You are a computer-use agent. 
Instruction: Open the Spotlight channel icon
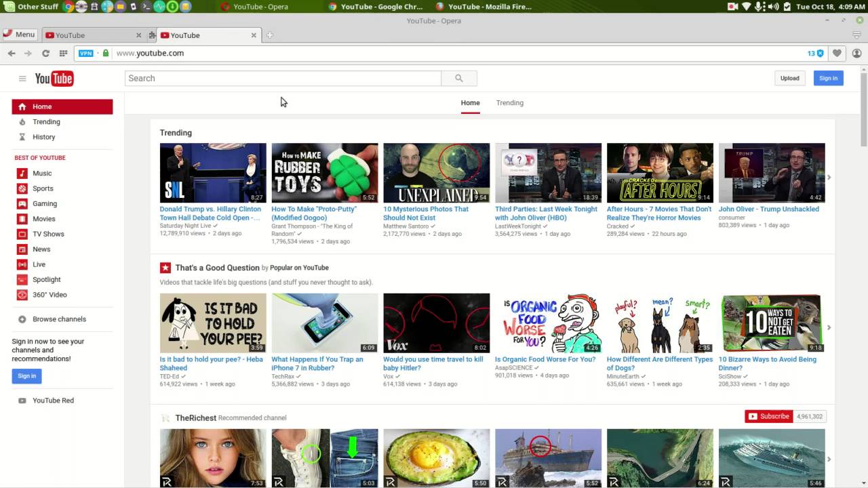point(22,279)
